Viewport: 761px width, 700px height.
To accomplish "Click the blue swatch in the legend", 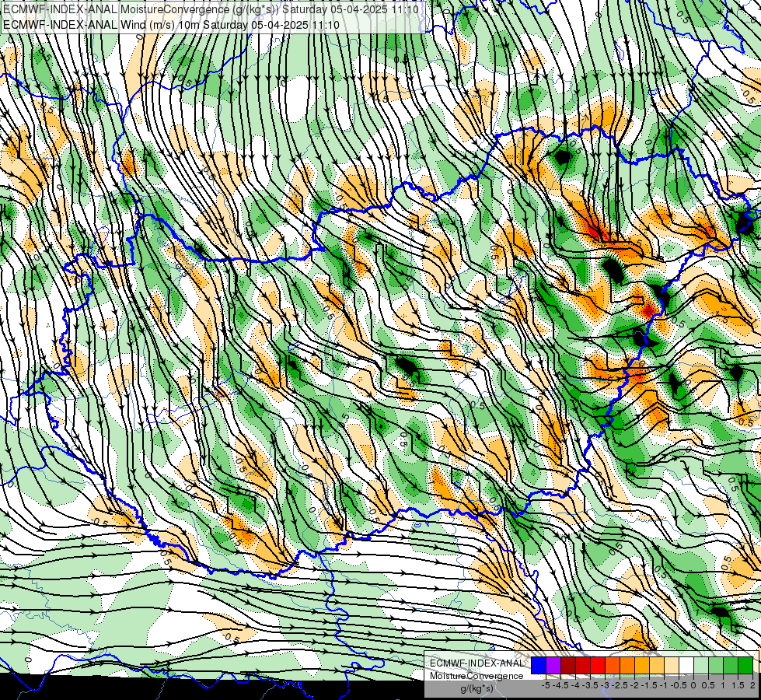I will click(539, 666).
